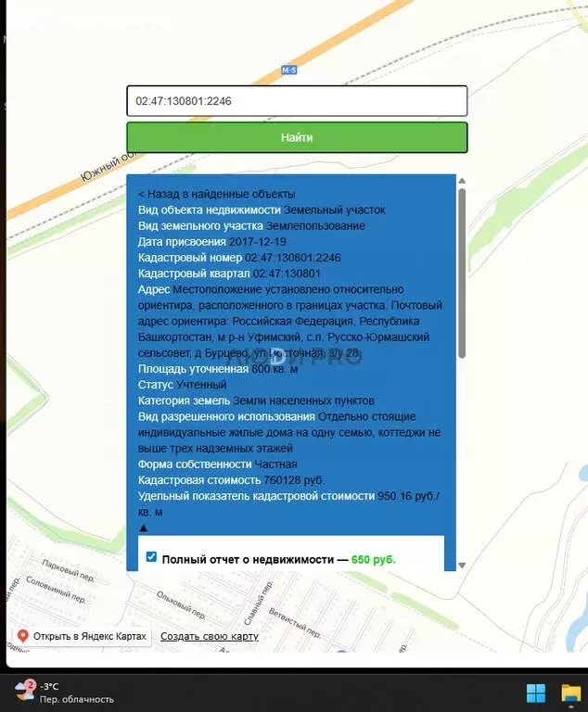Open the weather widget in the taskbar

pyautogui.click(x=63, y=692)
